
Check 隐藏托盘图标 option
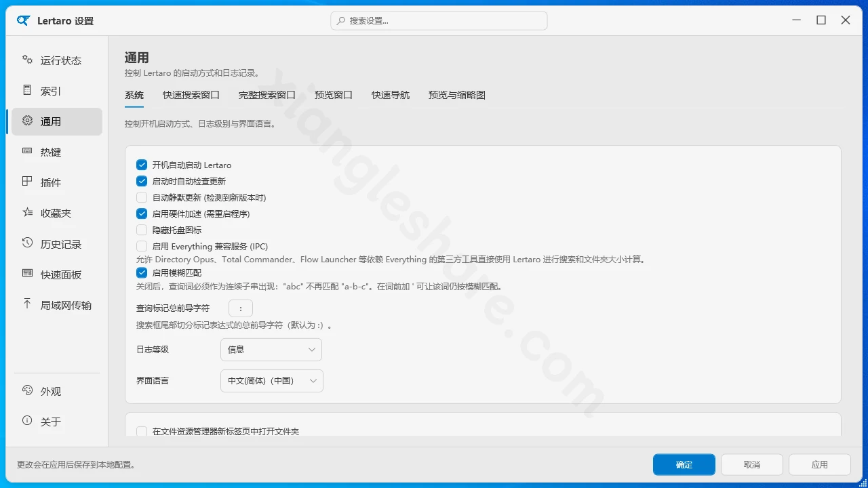(142, 230)
